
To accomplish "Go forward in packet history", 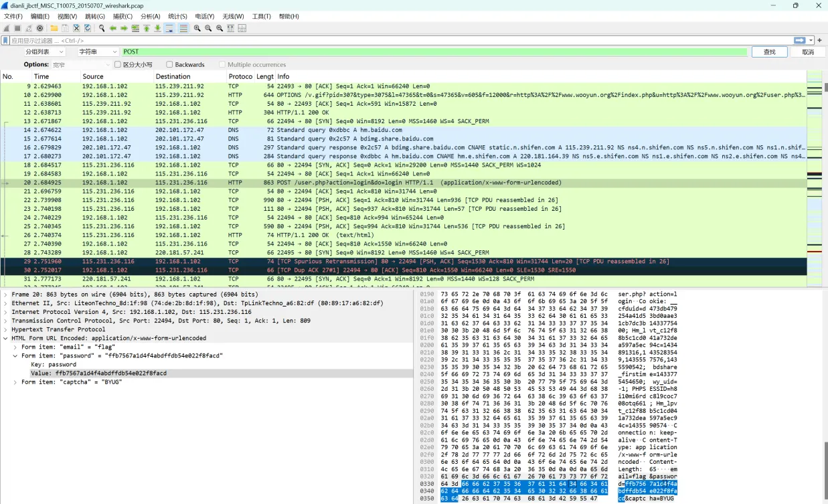I will tap(124, 28).
